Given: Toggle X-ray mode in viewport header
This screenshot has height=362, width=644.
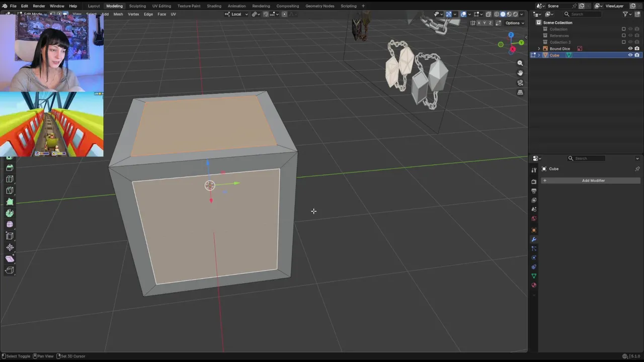Looking at the screenshot, I should coord(488,14).
